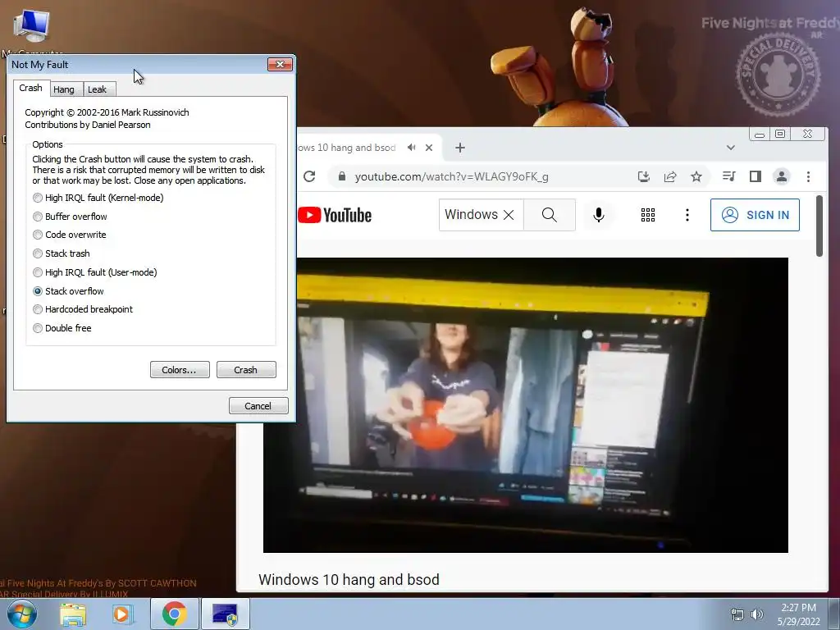Expand Chrome tab search chevron
Image resolution: width=840 pixels, height=630 pixels.
(730, 148)
